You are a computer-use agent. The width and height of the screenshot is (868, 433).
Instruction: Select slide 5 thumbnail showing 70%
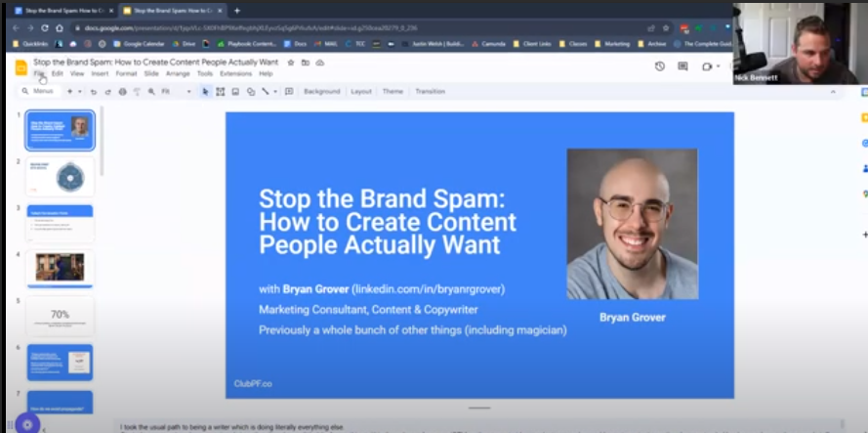click(60, 316)
